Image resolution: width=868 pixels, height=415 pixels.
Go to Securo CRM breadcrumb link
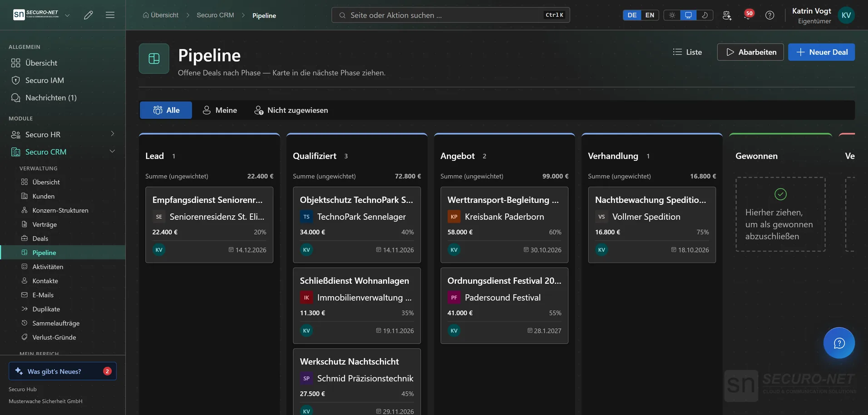pyautogui.click(x=215, y=15)
